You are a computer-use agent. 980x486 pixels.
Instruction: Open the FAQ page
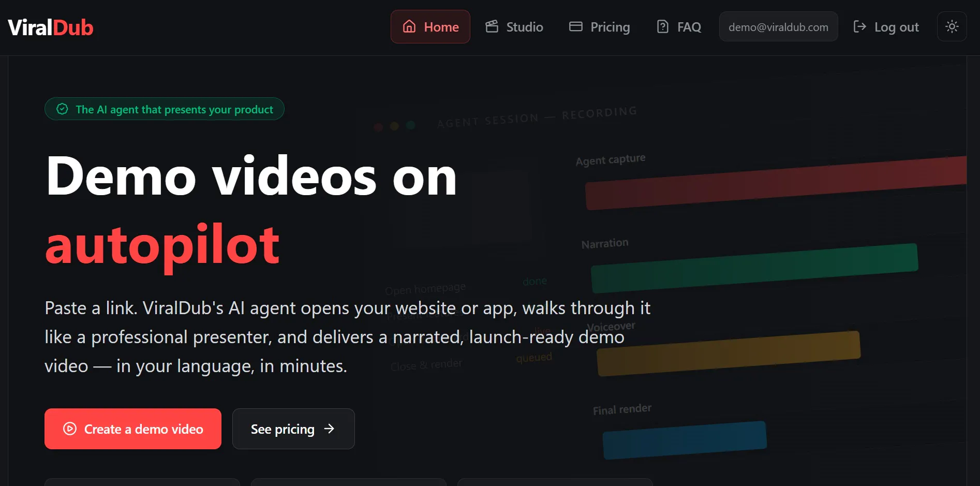click(678, 27)
